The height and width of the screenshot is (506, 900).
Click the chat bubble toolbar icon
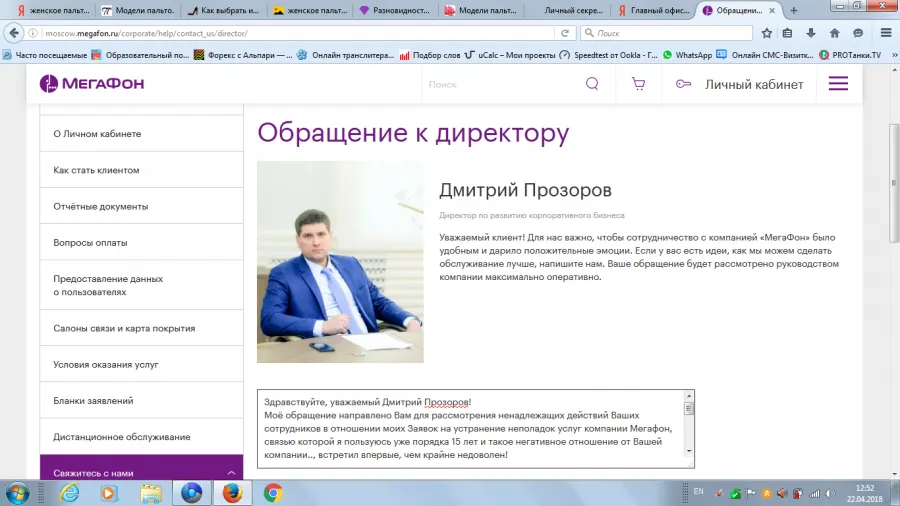(858, 33)
